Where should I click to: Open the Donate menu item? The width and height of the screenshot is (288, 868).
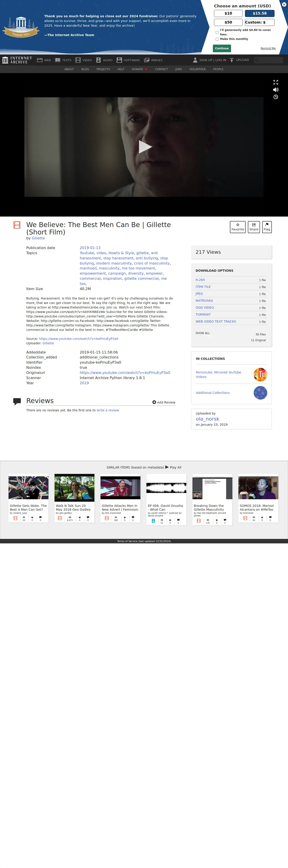[x=139, y=69]
